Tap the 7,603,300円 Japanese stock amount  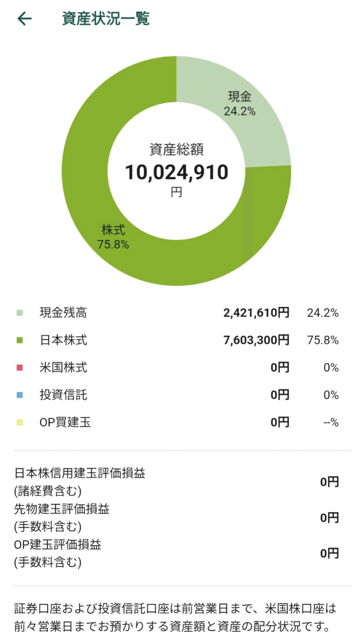(x=256, y=340)
